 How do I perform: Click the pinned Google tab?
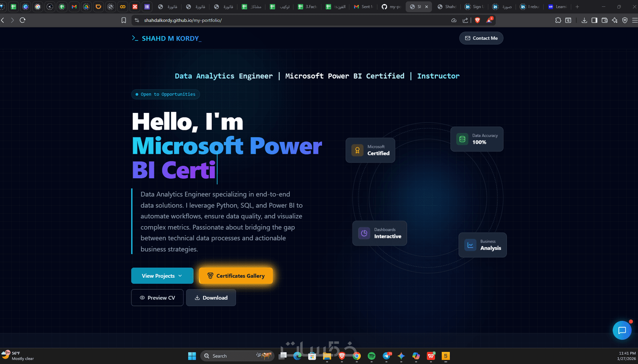point(38,7)
